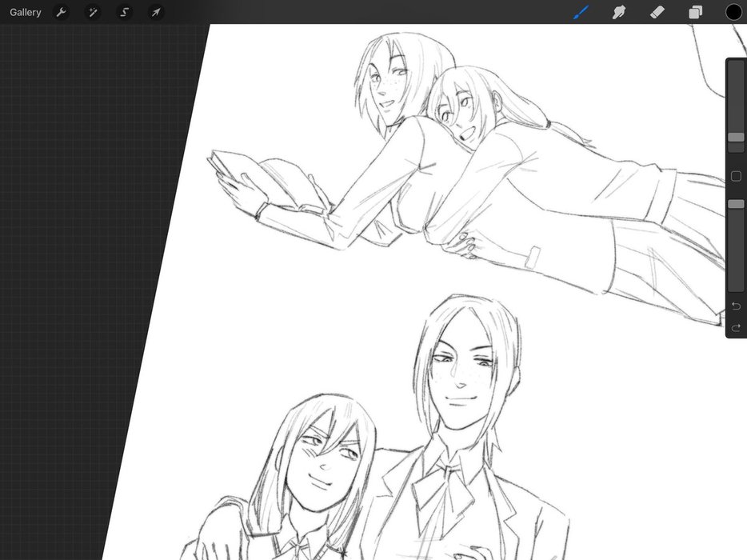Return to the Gallery

[x=26, y=12]
